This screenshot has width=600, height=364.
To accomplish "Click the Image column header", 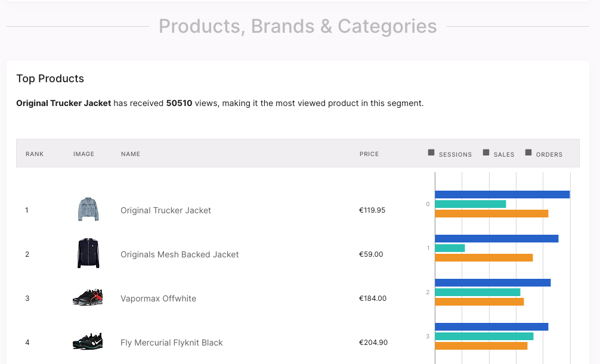I will 83,154.
